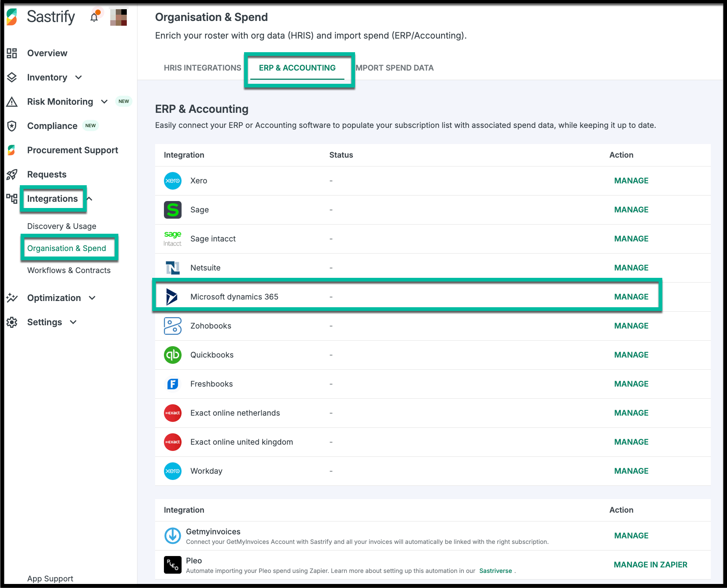Manage Exact online united kingdom integration
This screenshot has width=727, height=588.
coord(631,442)
